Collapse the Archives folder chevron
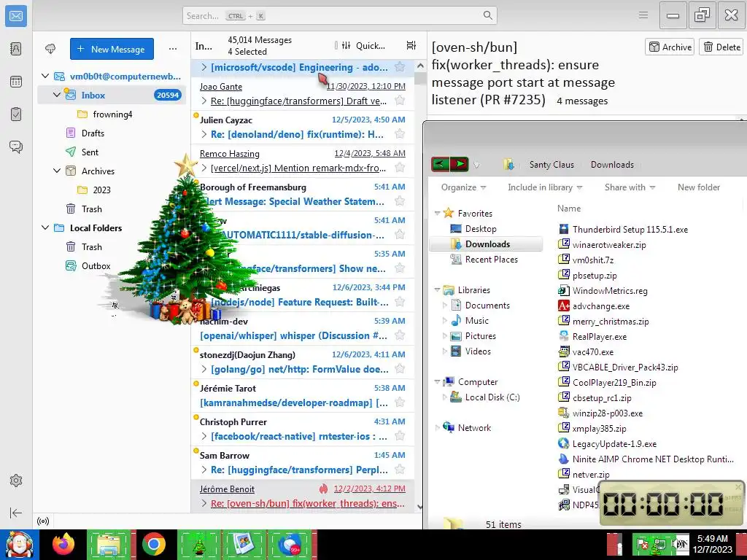Image resolution: width=747 pixels, height=560 pixels. [57, 171]
